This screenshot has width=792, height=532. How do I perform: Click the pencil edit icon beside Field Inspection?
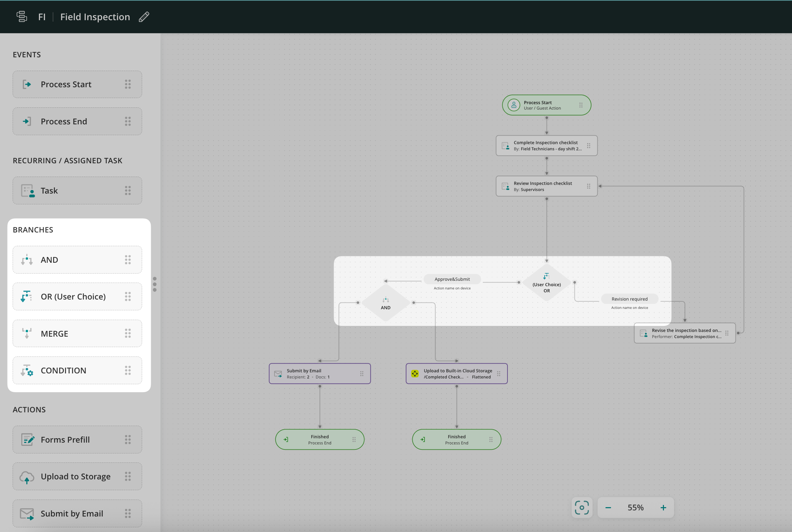click(144, 17)
